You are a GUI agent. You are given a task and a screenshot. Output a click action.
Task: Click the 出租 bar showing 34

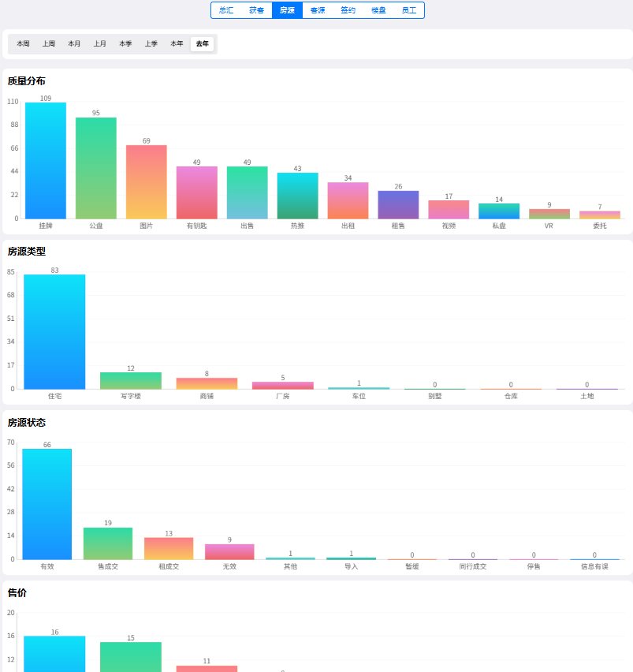tap(348, 200)
